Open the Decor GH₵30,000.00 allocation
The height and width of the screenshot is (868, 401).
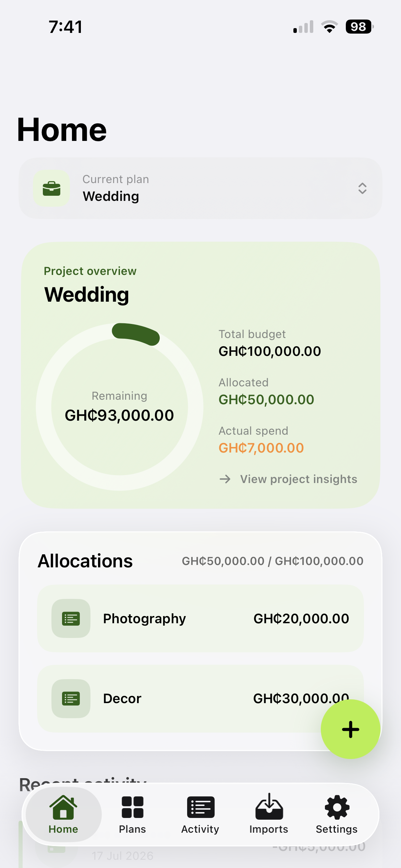tap(200, 698)
